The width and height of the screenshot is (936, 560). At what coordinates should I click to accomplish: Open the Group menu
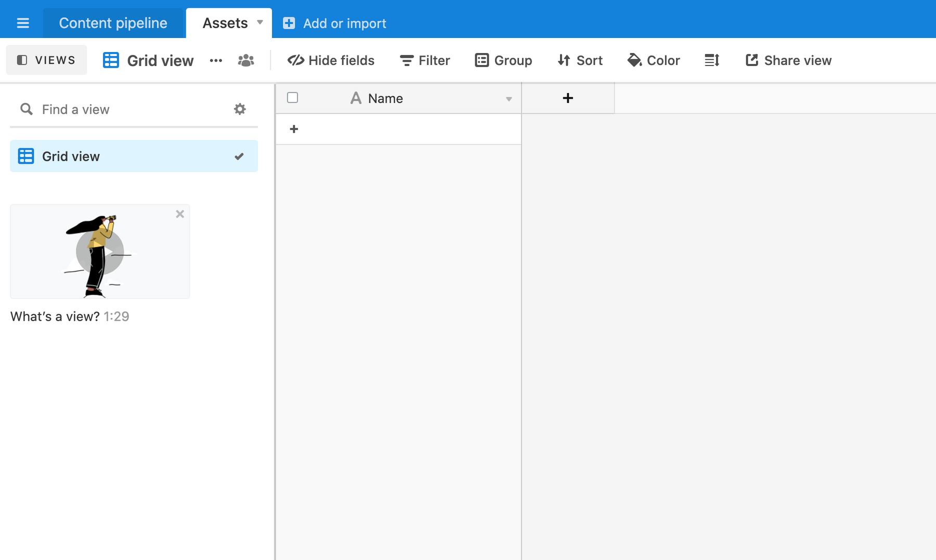pos(503,61)
